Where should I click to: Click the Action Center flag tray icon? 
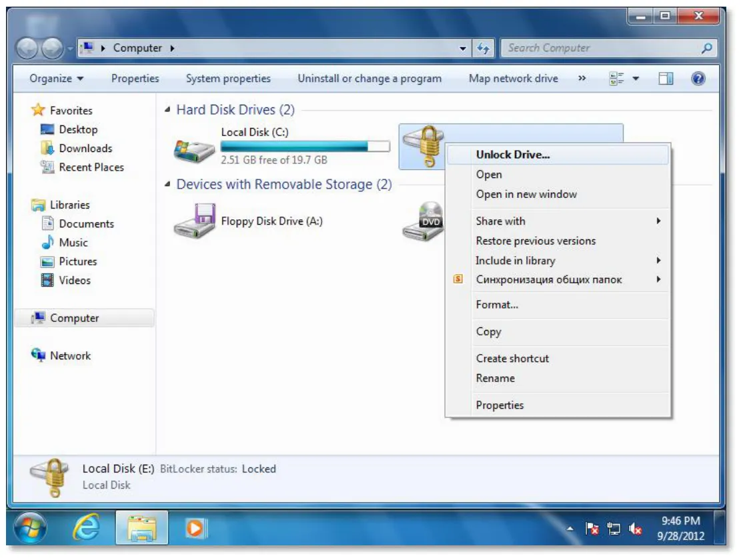tap(592, 529)
